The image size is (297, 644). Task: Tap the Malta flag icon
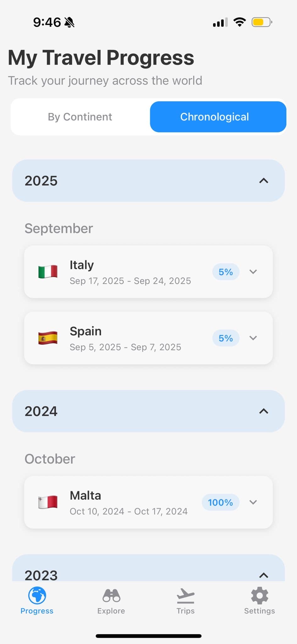point(48,502)
